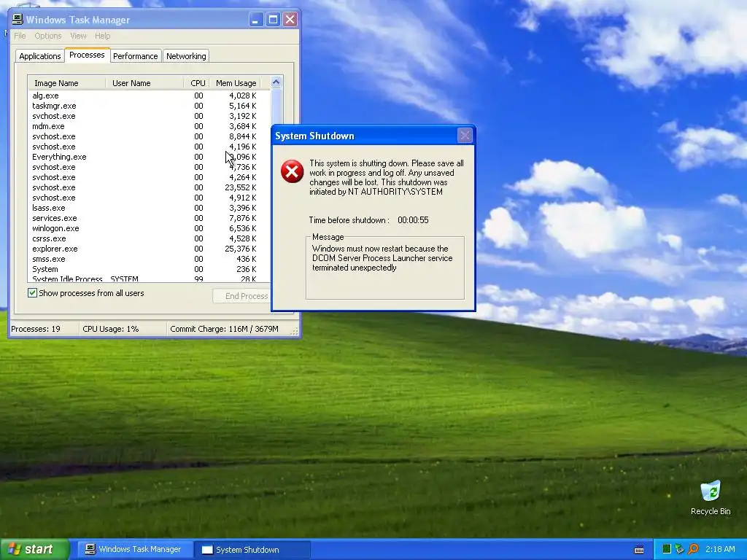
Task: Select the System process row
Action: pos(149,269)
